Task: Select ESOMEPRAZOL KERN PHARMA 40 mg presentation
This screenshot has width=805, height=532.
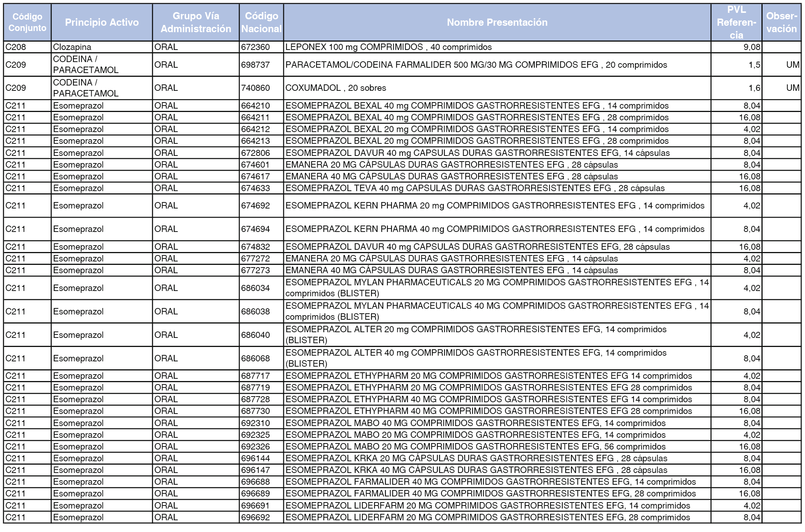Action: (x=497, y=229)
